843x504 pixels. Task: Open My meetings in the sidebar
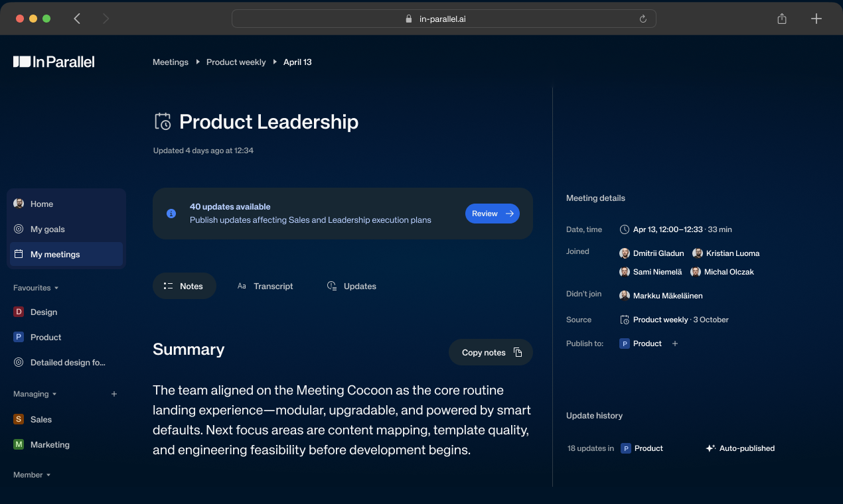(66, 254)
